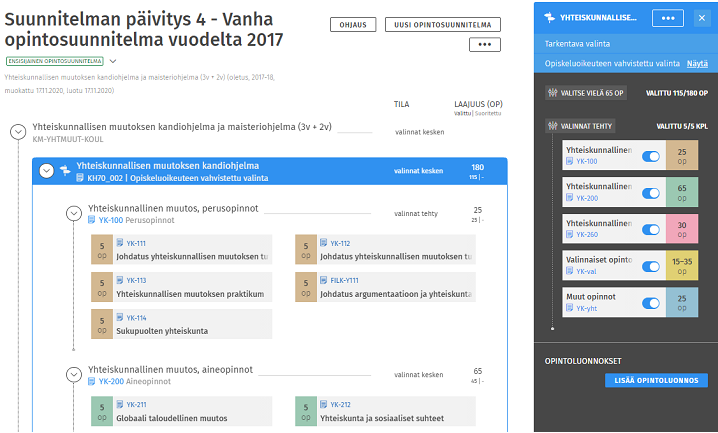Image resolution: width=718 pixels, height=433 pixels.
Task: Open the YK-114 Sukupuolten yhteiskunta course card
Action: tap(181, 324)
